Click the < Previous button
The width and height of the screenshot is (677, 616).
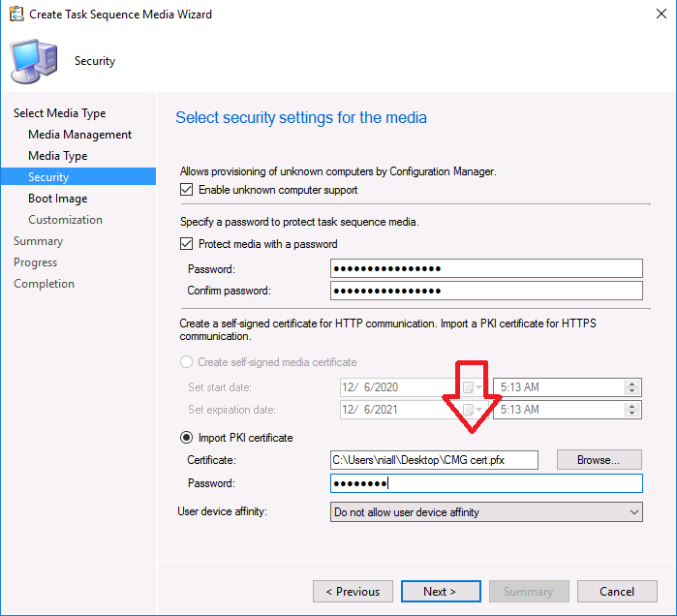tap(353, 592)
